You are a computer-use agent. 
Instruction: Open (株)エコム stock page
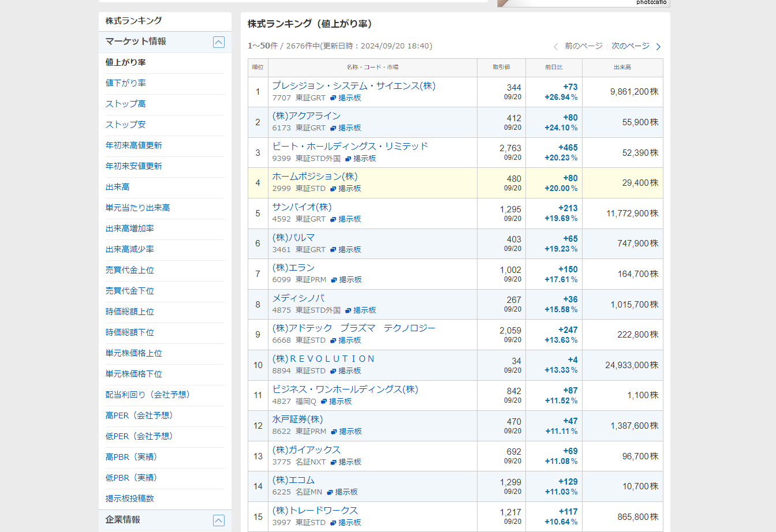293,480
